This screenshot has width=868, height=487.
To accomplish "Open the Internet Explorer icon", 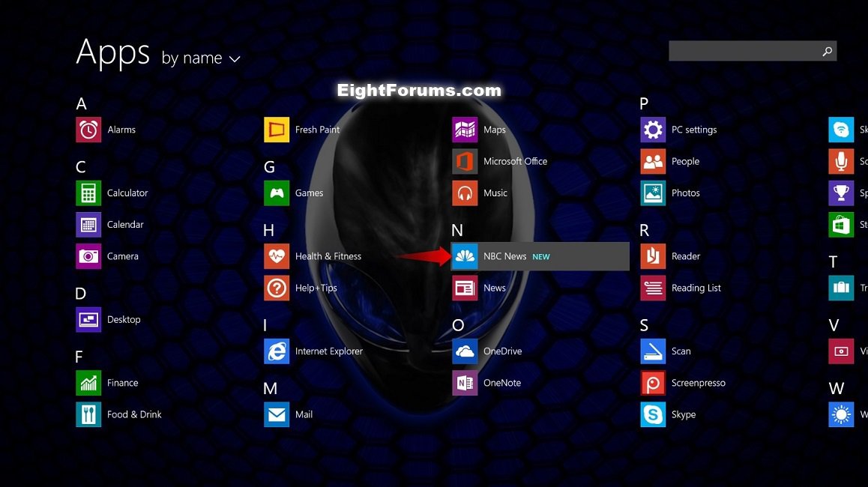I will (x=277, y=351).
